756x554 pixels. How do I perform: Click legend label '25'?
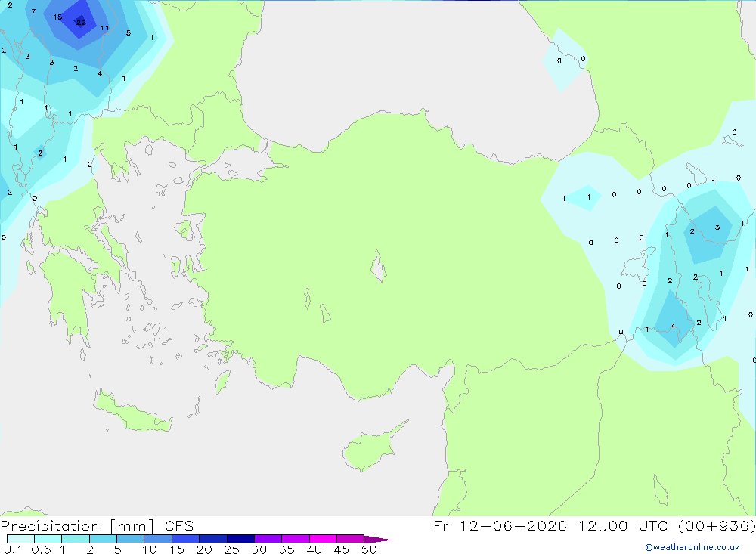pyautogui.click(x=231, y=549)
